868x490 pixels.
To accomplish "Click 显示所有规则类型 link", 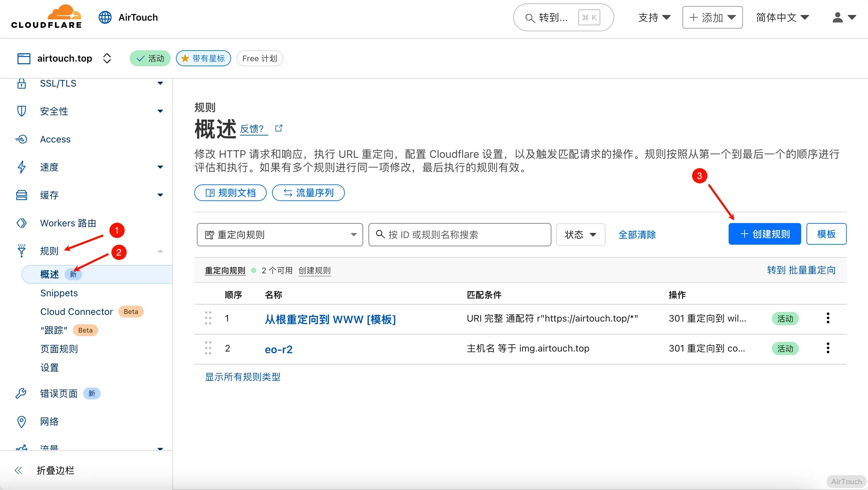I will click(x=243, y=377).
